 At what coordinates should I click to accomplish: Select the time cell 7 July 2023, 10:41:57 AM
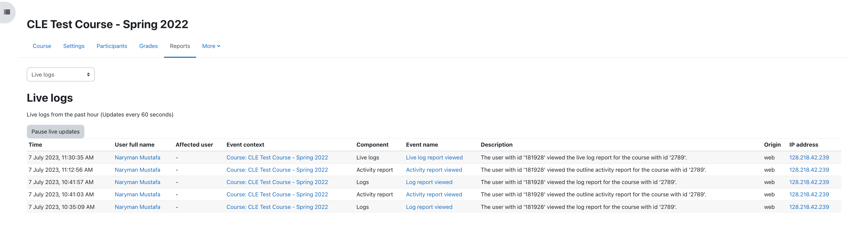(x=61, y=182)
